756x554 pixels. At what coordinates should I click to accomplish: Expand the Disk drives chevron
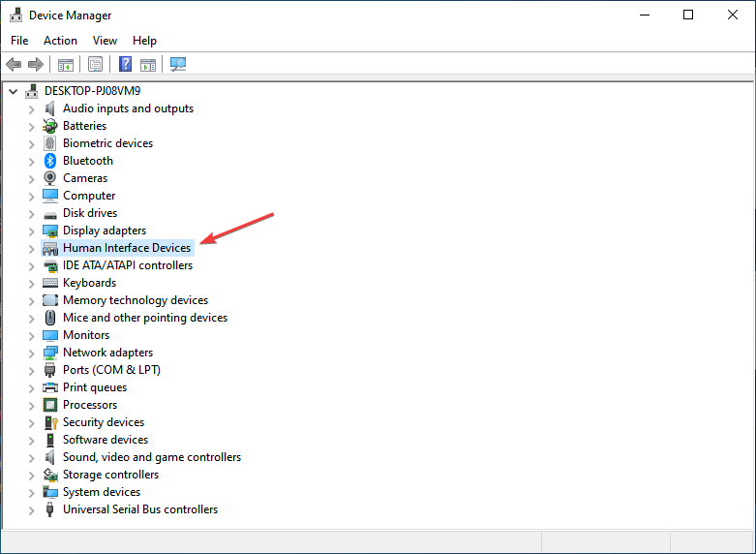(32, 214)
